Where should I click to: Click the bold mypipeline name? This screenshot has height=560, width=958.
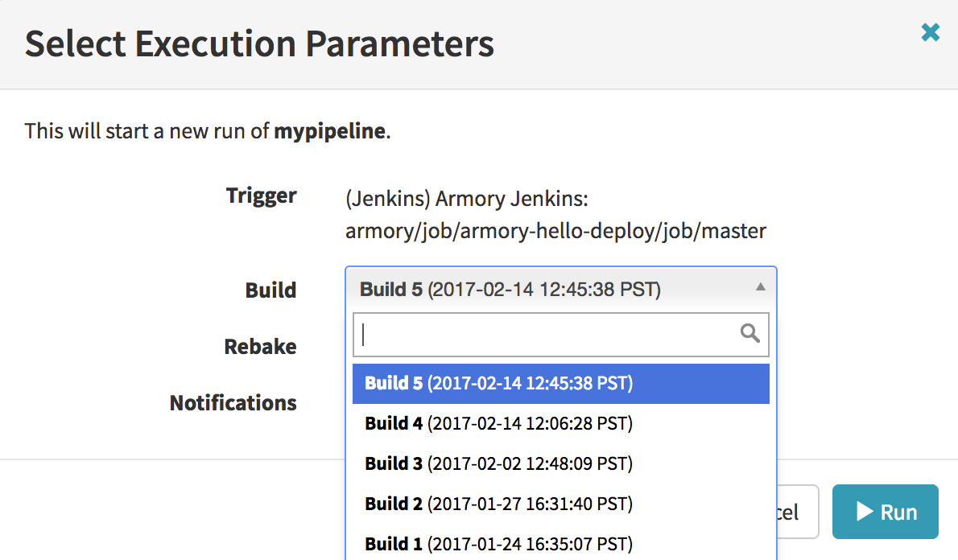pyautogui.click(x=329, y=130)
